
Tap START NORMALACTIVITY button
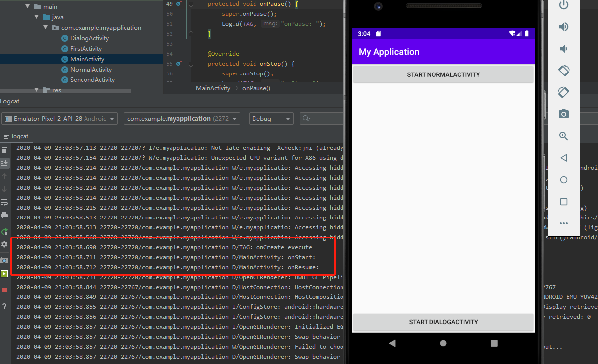pyautogui.click(x=443, y=74)
